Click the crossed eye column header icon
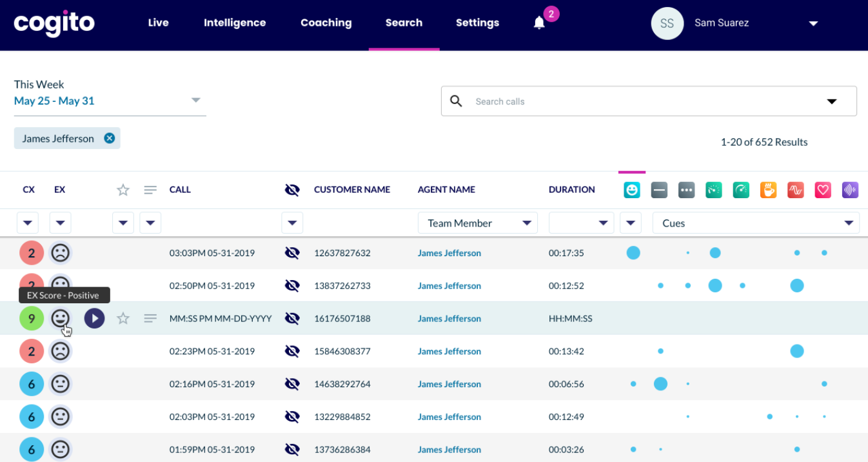This screenshot has width=868, height=462. [292, 190]
